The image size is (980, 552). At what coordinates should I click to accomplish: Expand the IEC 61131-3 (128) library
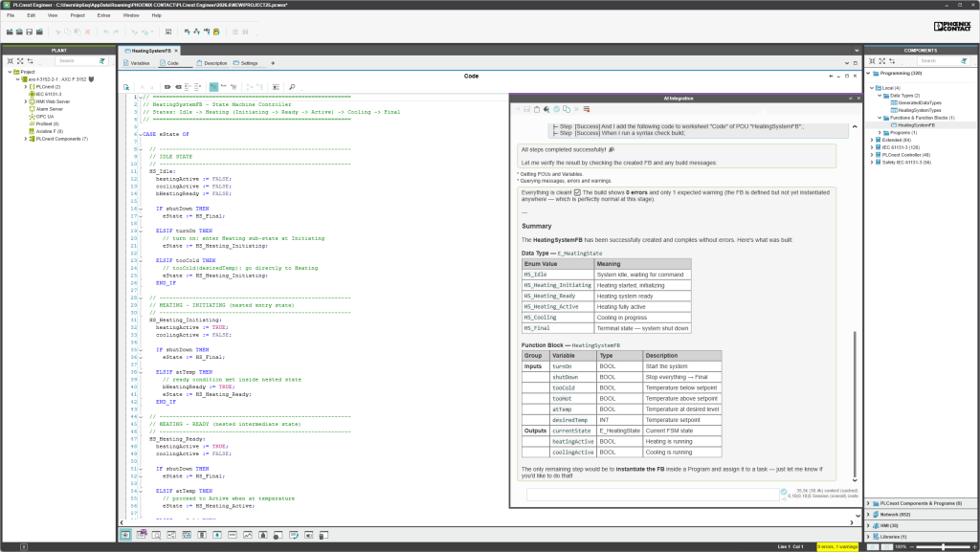(x=872, y=147)
